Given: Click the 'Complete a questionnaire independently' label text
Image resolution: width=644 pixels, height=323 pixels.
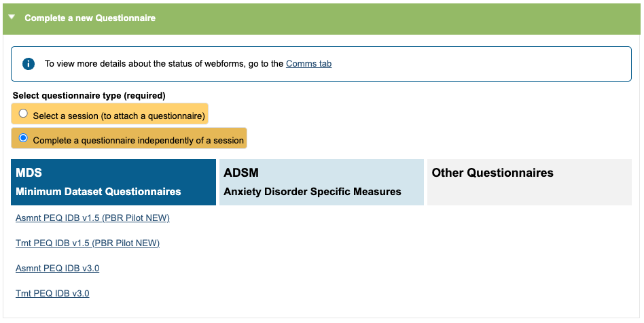Looking at the screenshot, I should pyautogui.click(x=138, y=141).
